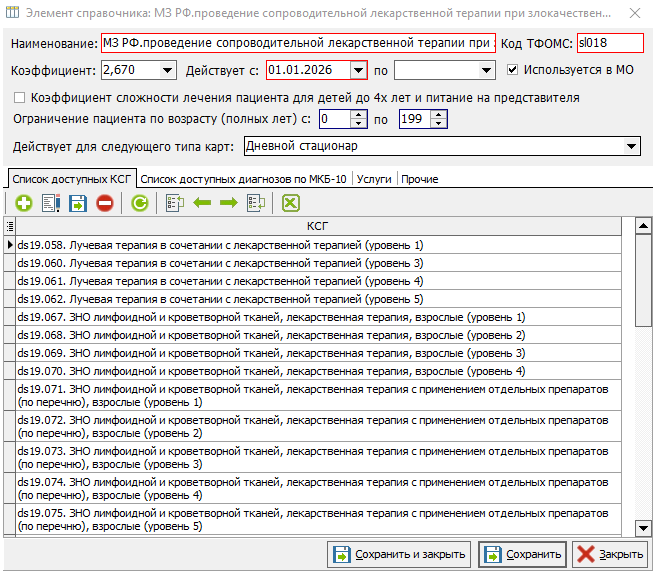The width and height of the screenshot is (657, 572).
Task: Close the dialog with the X button
Action: [x=635, y=13]
